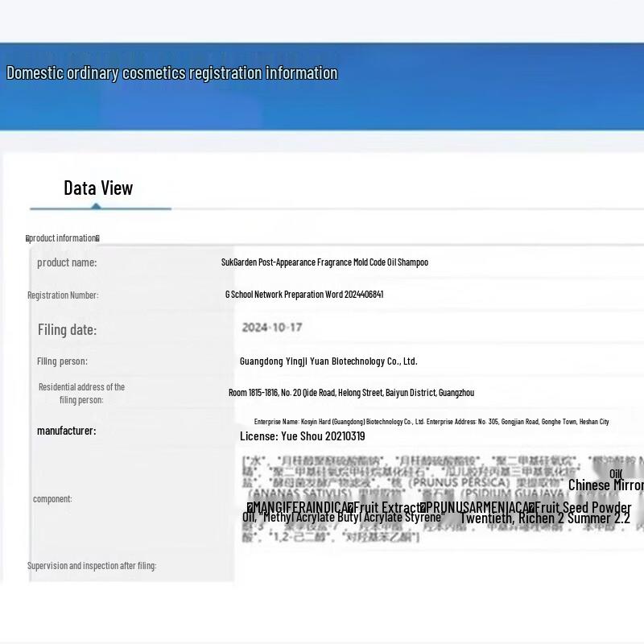This screenshot has width=644, height=644.
Task: Click the License Yue Shou 20210319 text
Action: [x=303, y=436]
